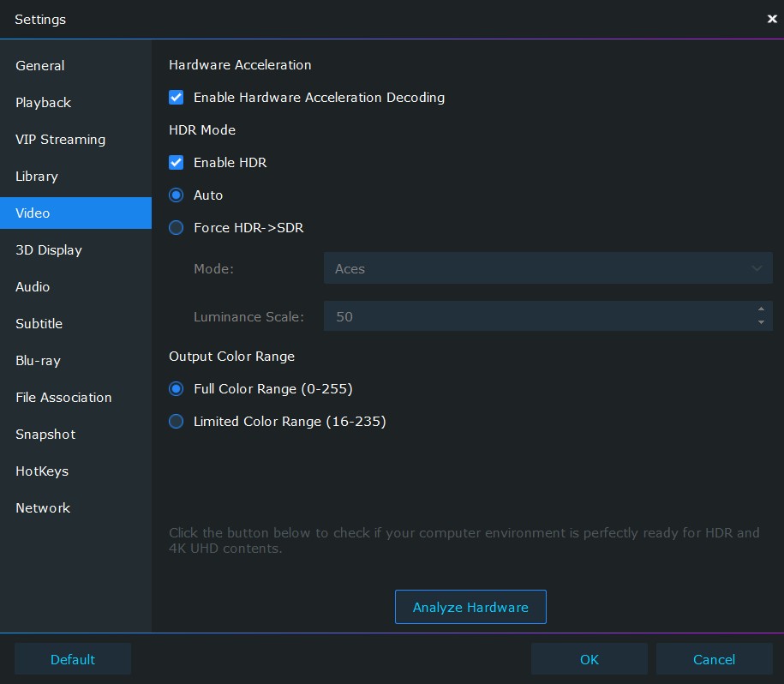Image resolution: width=784 pixels, height=684 pixels.
Task: Select the Video settings tab
Action: pyautogui.click(x=75, y=213)
